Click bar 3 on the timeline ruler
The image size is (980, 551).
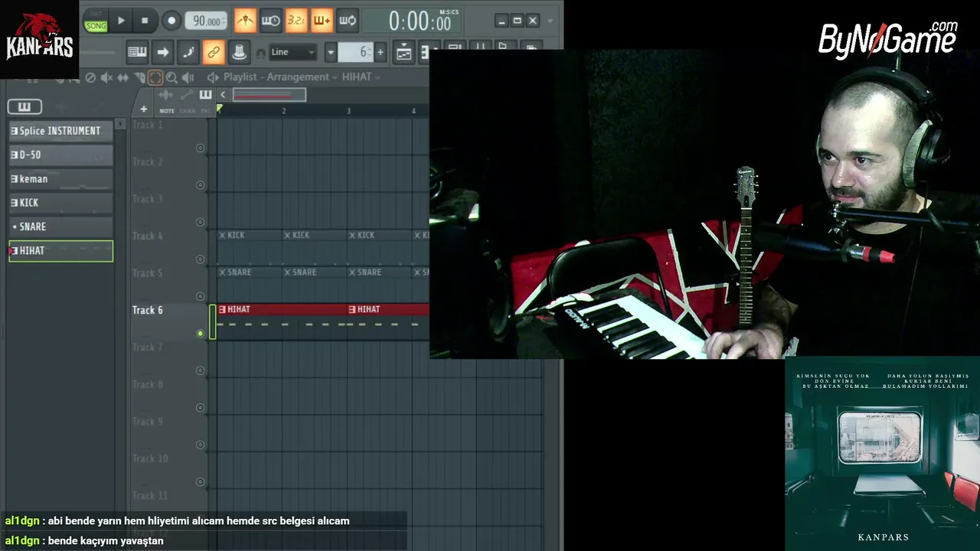pos(349,111)
